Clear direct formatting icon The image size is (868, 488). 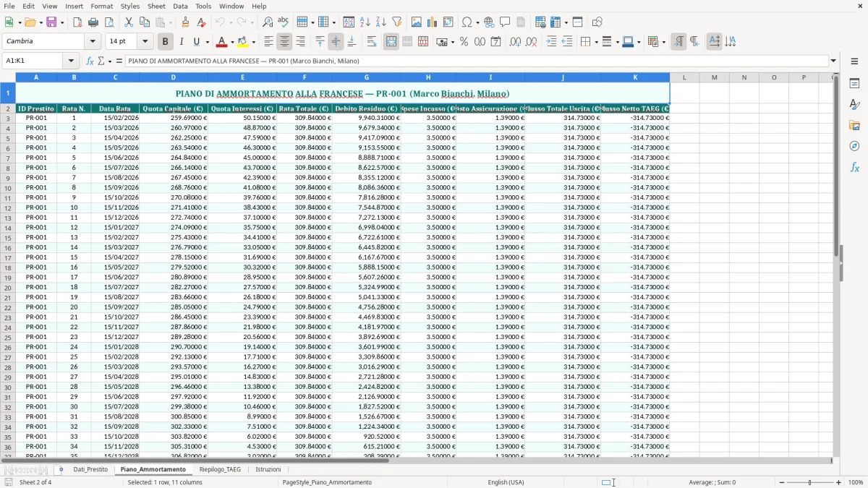coord(201,22)
